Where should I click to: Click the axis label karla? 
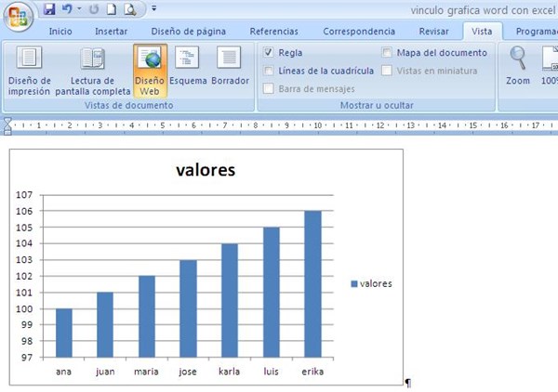(229, 372)
